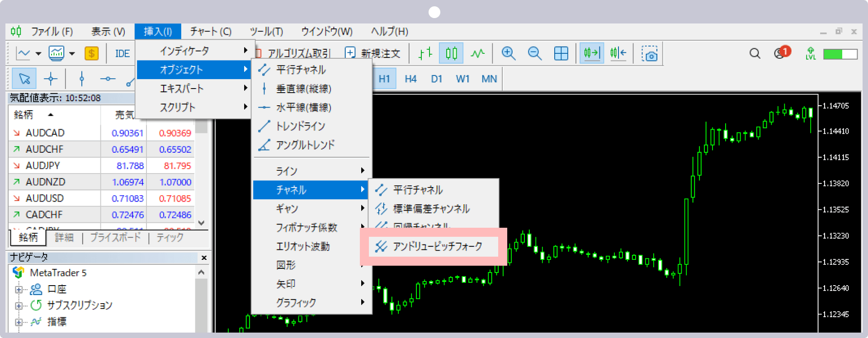This screenshot has height=338, width=868.
Task: Open the search magnifier icon
Action: click(x=755, y=53)
